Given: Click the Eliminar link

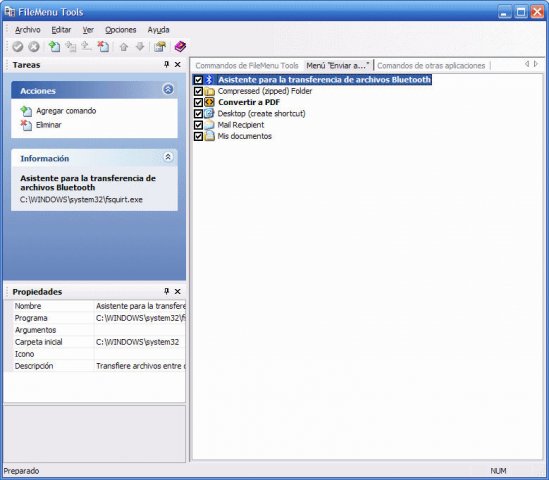Looking at the screenshot, I should point(49,125).
